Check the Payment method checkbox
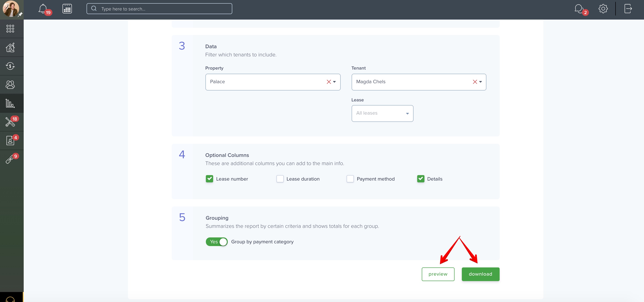The height and width of the screenshot is (302, 644). (350, 179)
